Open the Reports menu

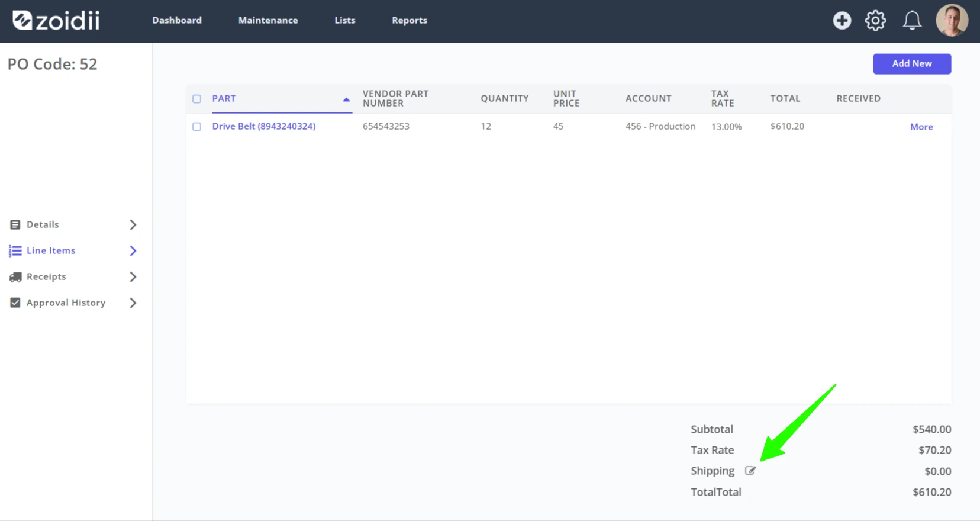pyautogui.click(x=410, y=20)
